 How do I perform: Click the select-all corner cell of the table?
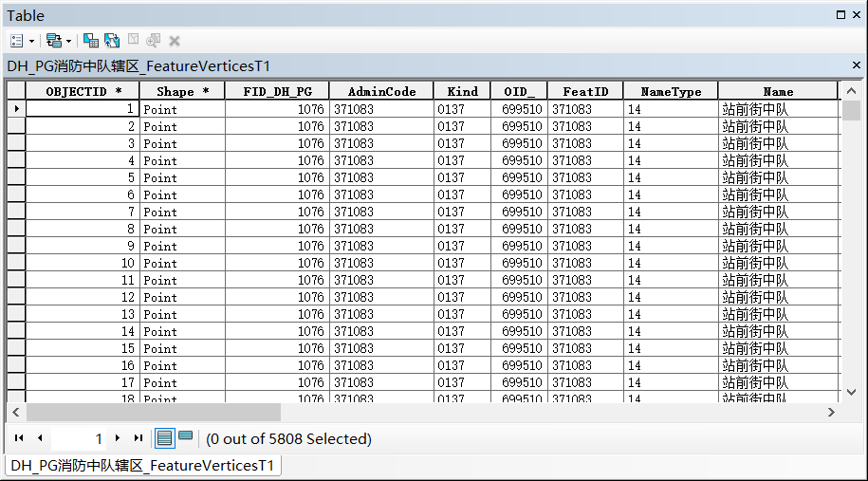click(16, 91)
